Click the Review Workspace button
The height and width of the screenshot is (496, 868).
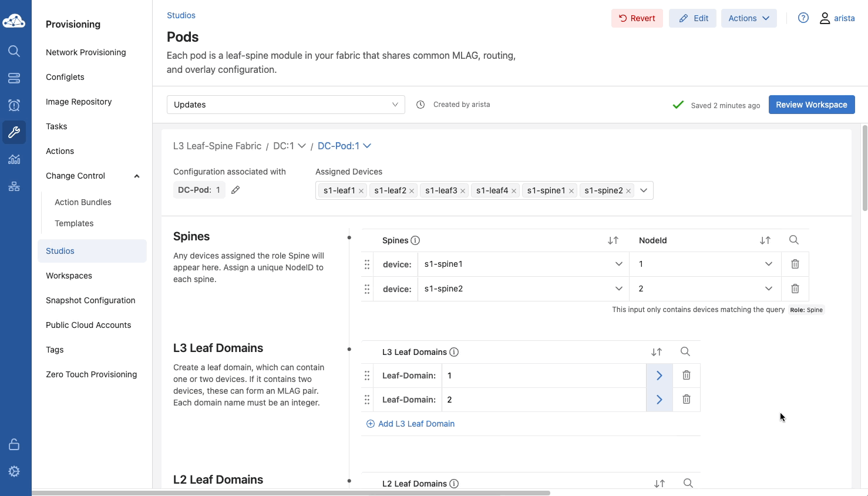click(x=811, y=105)
